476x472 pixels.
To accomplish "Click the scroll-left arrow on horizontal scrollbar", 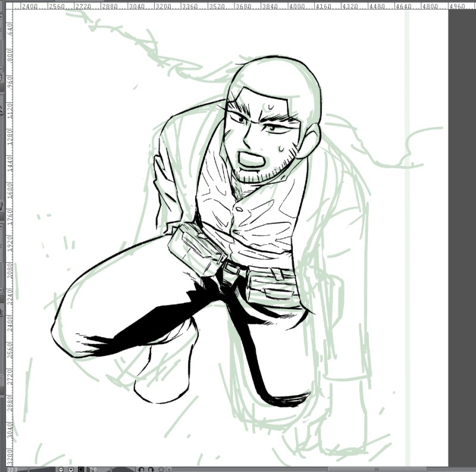I will coord(169,470).
